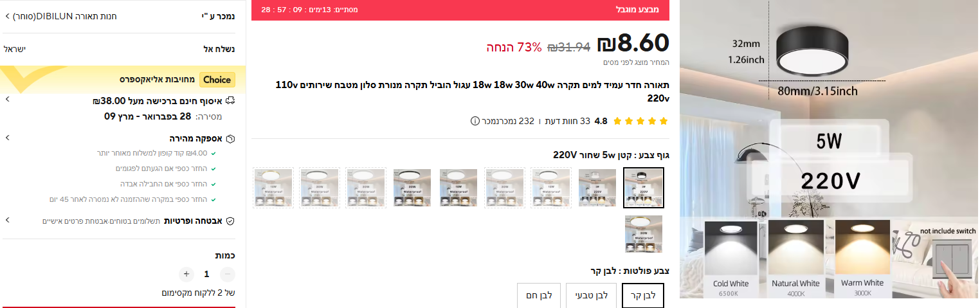This screenshot has width=980, height=308.
Task: Click the security and privacy shield icon
Action: point(230,221)
